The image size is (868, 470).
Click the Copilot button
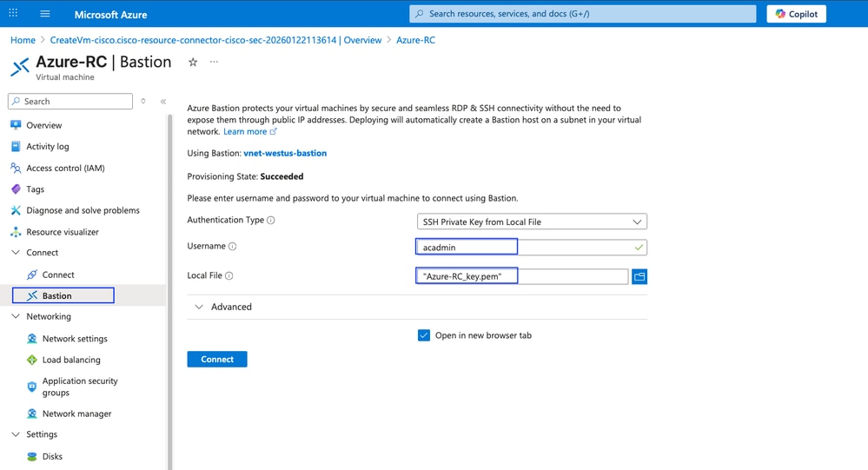coord(796,14)
